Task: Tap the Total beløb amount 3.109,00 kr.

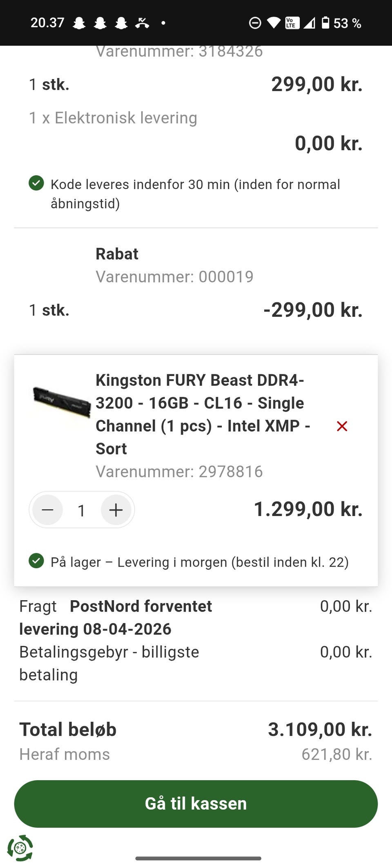Action: click(x=320, y=730)
